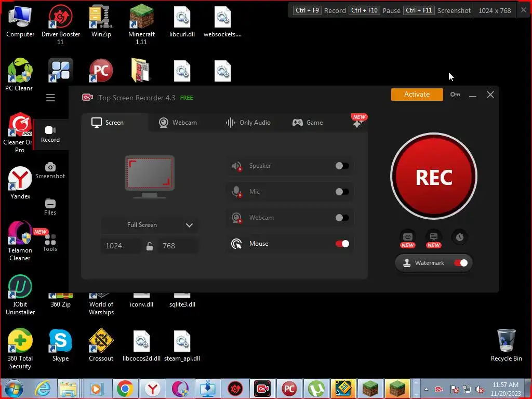The width and height of the screenshot is (532, 399).
Task: Enable the Mic toggle
Action: point(342,192)
